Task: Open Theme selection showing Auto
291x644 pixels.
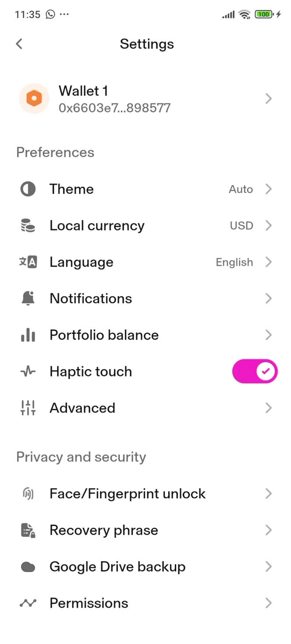Action: [241, 189]
